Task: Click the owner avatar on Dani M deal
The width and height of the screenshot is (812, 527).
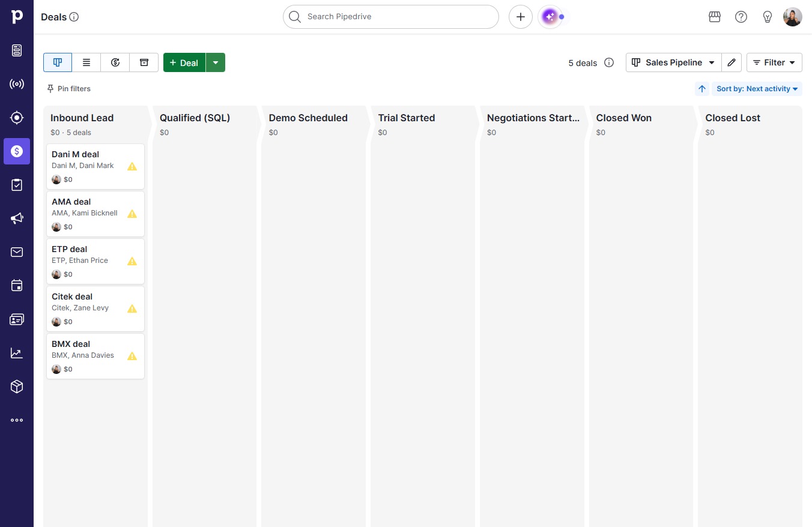Action: pyautogui.click(x=56, y=179)
